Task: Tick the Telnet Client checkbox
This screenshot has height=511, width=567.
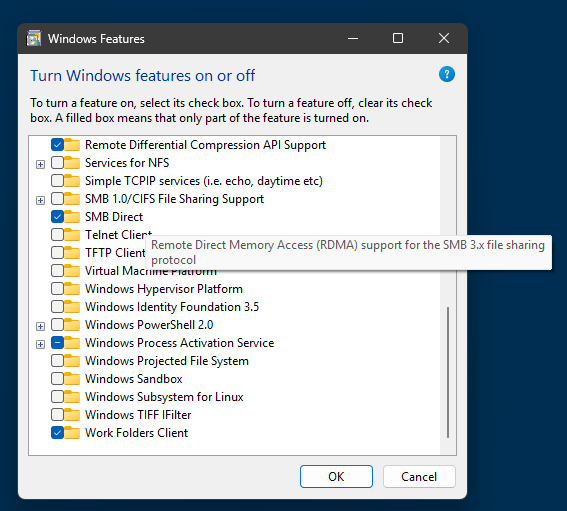Action: pyautogui.click(x=57, y=235)
